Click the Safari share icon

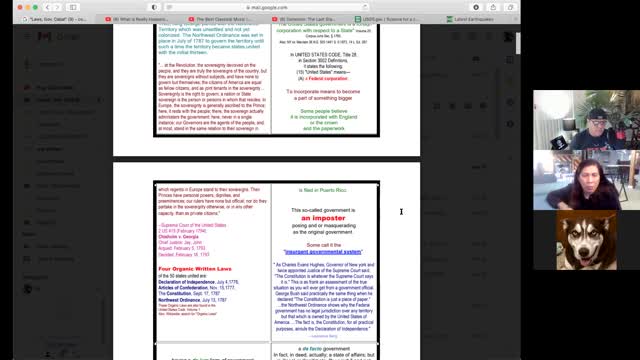[x=493, y=7]
